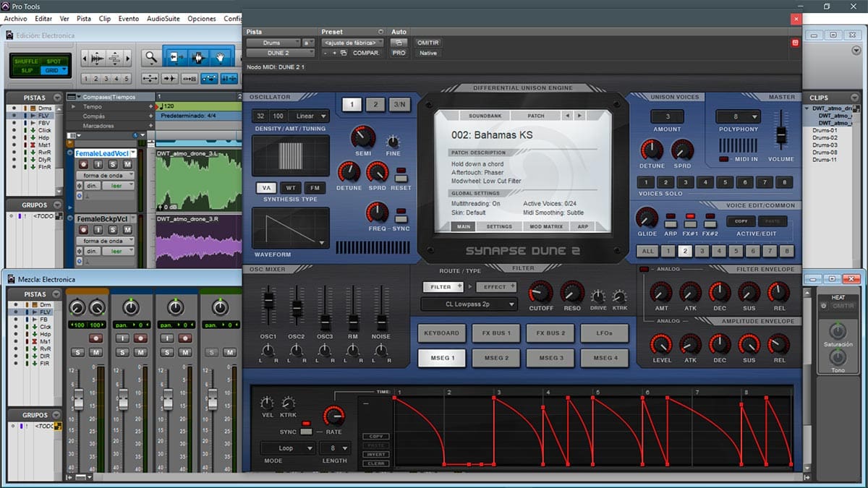
Task: Click the filter RESO knob
Action: 572,292
